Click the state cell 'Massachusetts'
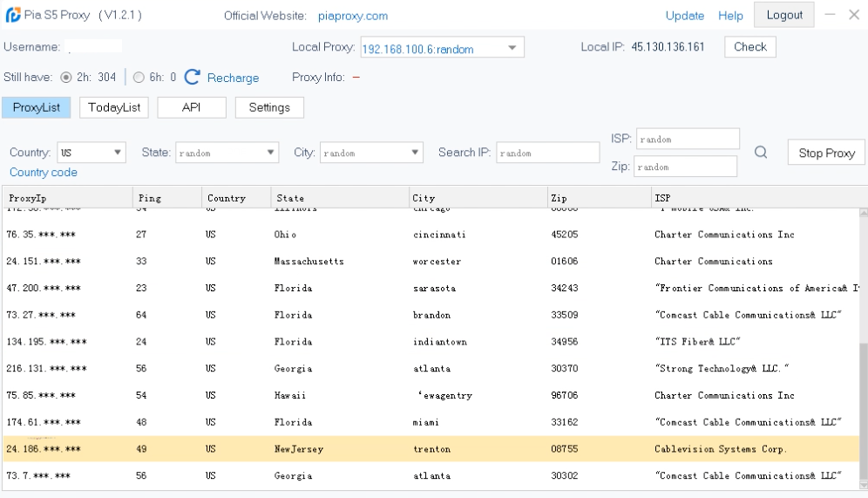The height and width of the screenshot is (498, 868). tap(309, 262)
